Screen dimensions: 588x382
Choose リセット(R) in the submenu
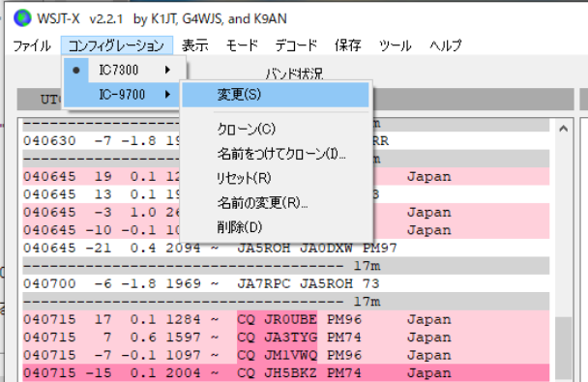(276, 178)
